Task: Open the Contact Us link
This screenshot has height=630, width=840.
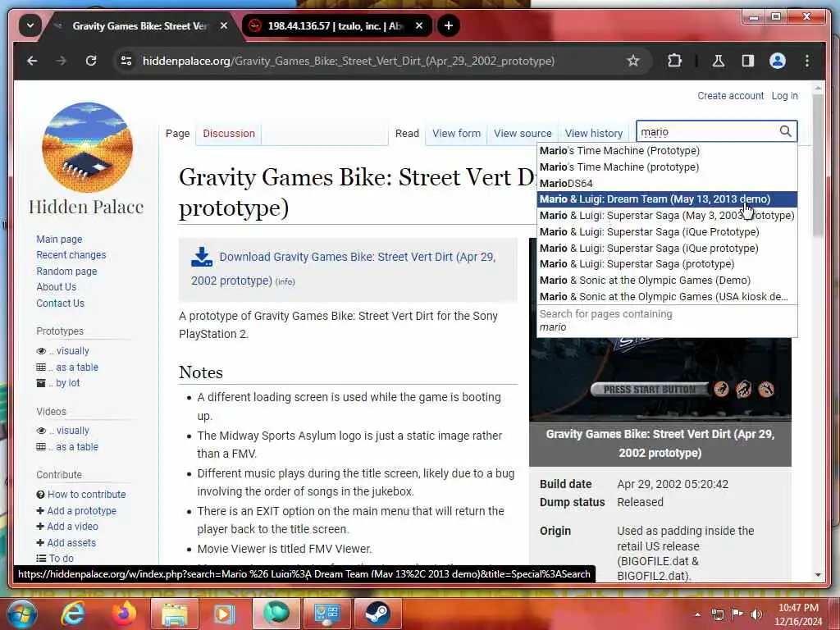Action: [x=60, y=304]
